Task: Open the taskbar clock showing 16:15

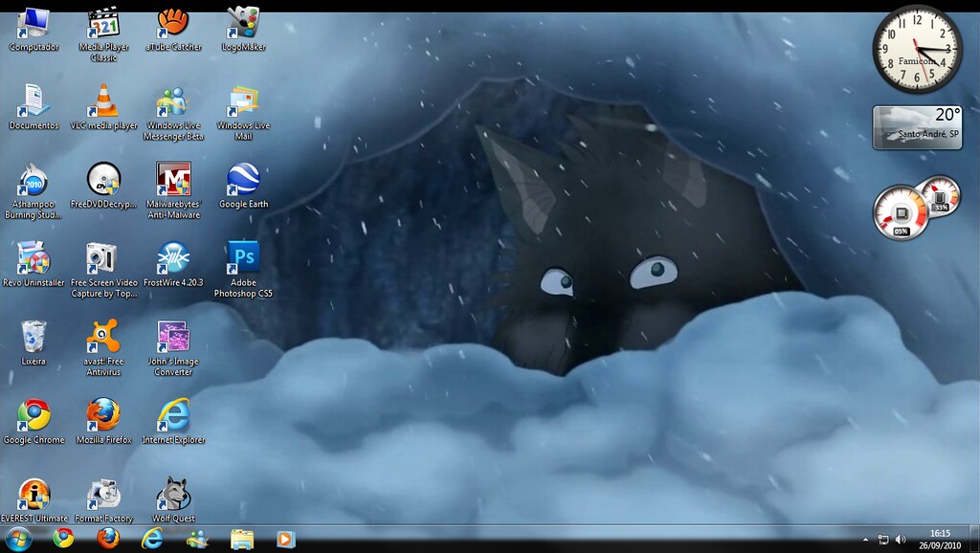Action: pos(940,540)
